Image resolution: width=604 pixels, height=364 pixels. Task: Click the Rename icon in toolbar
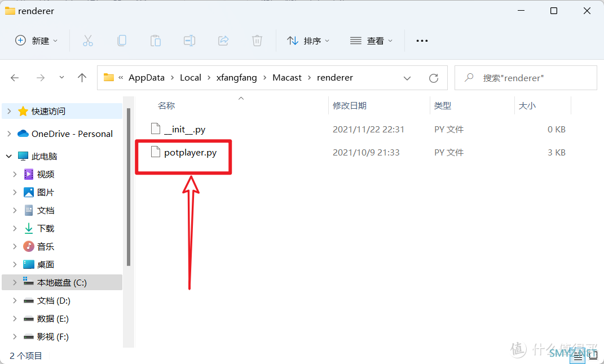[x=189, y=41]
